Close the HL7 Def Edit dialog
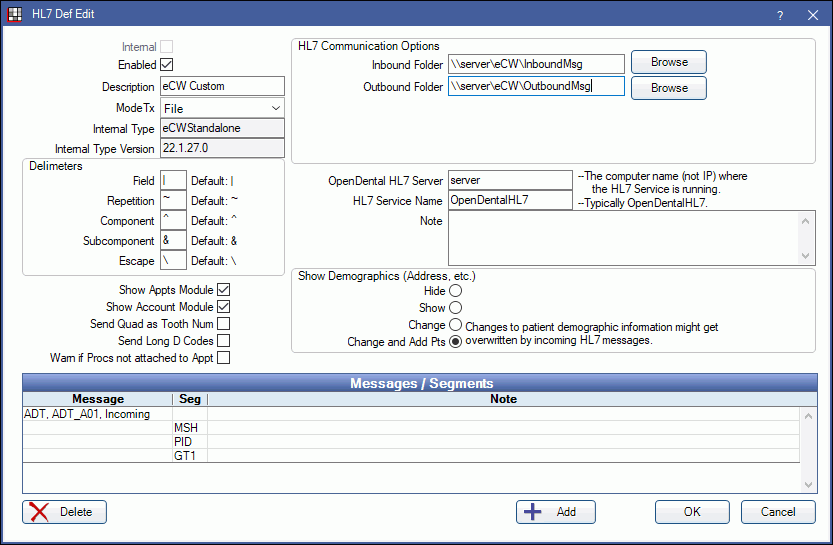Screen dimensions: 833x545 811,15
